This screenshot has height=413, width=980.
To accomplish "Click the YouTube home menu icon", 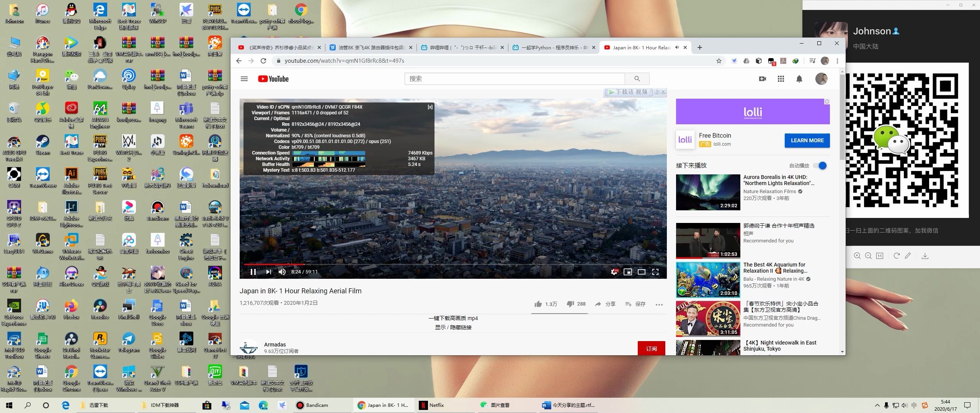I will pos(245,79).
